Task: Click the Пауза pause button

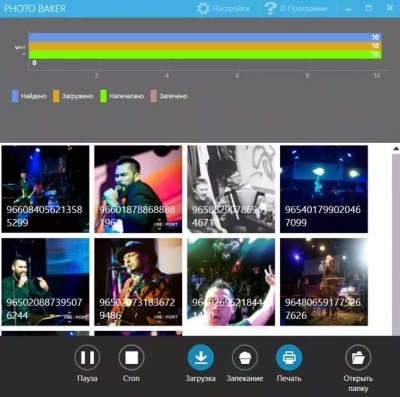Action: (87, 358)
